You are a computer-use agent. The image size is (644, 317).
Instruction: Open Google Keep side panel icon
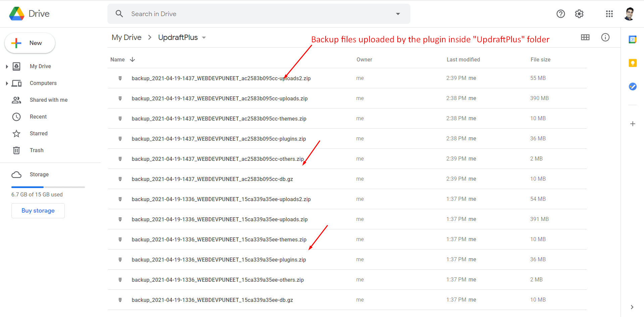[x=633, y=63]
